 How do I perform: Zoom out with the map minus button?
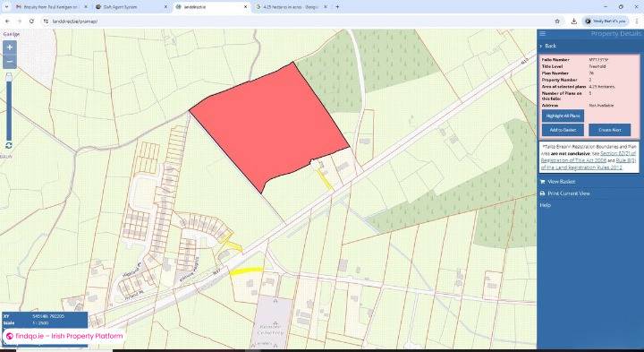[x=10, y=62]
